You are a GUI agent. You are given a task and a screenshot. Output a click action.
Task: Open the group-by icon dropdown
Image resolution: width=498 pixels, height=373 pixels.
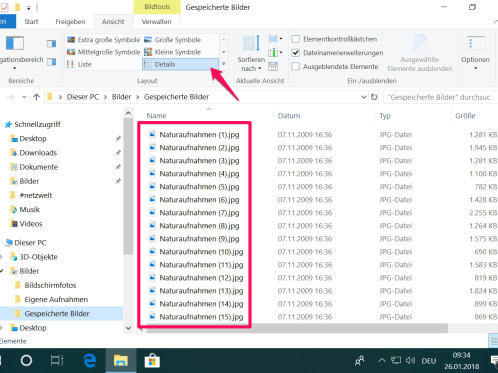pos(275,39)
